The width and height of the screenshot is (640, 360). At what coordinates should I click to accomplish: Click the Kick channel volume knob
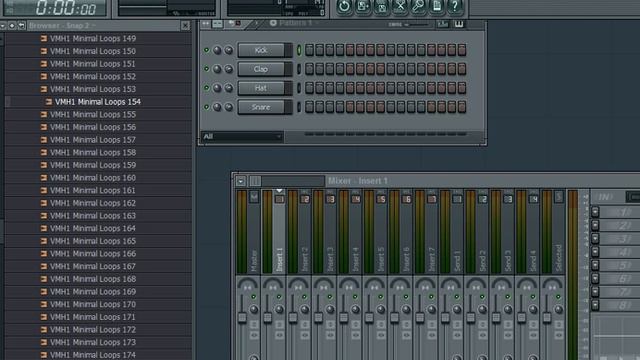pos(229,50)
